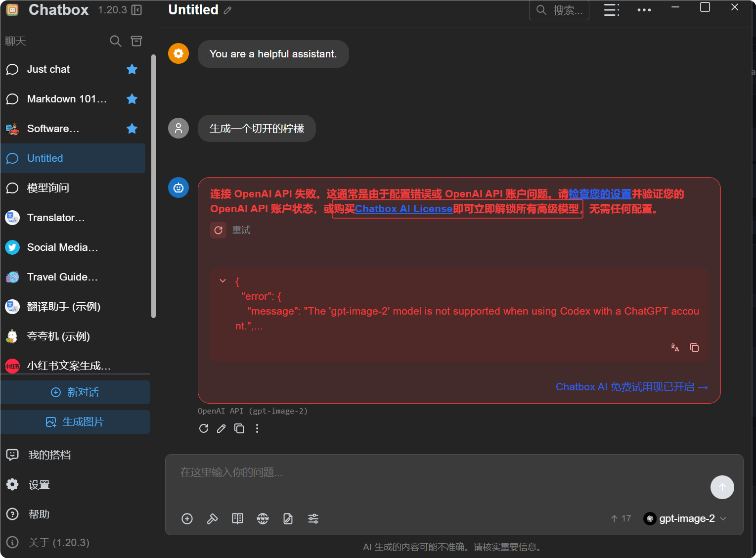
Task: Toggle the favorite star on Software chat
Action: pyautogui.click(x=132, y=129)
